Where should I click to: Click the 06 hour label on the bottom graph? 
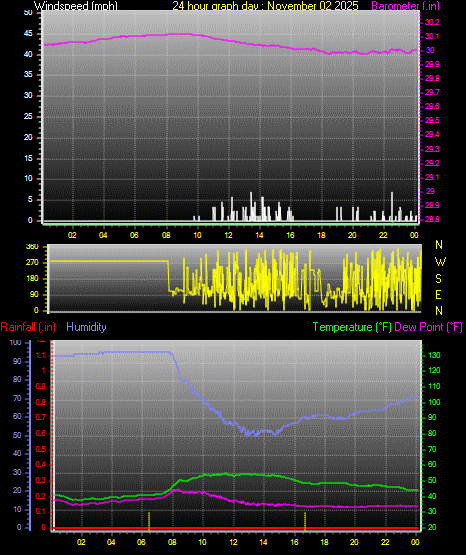[x=141, y=542]
